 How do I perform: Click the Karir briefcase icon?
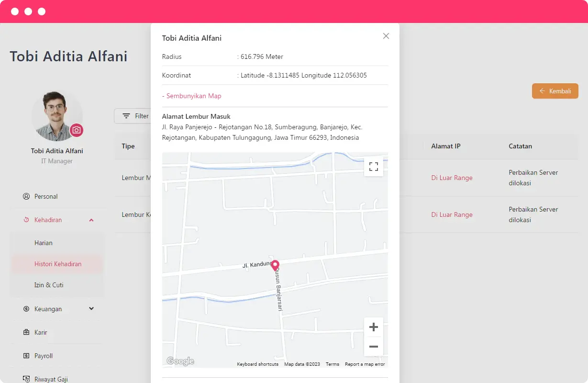click(x=26, y=332)
